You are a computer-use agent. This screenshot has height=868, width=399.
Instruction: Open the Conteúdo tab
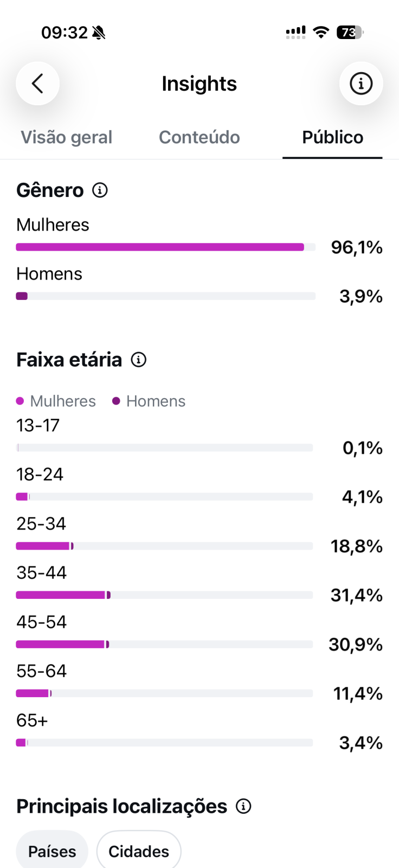tap(200, 137)
